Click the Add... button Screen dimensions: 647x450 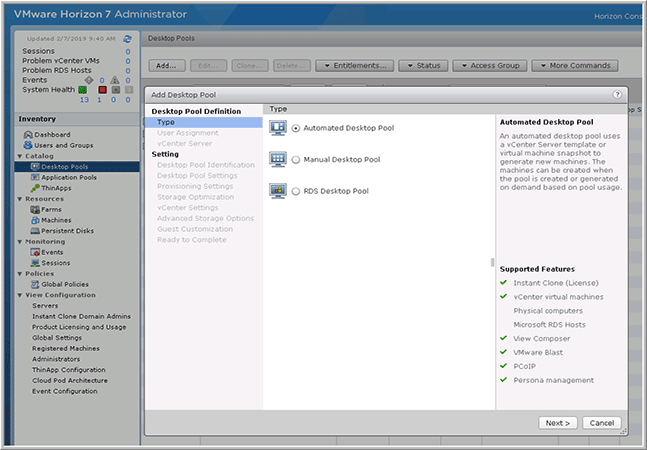tap(166, 66)
